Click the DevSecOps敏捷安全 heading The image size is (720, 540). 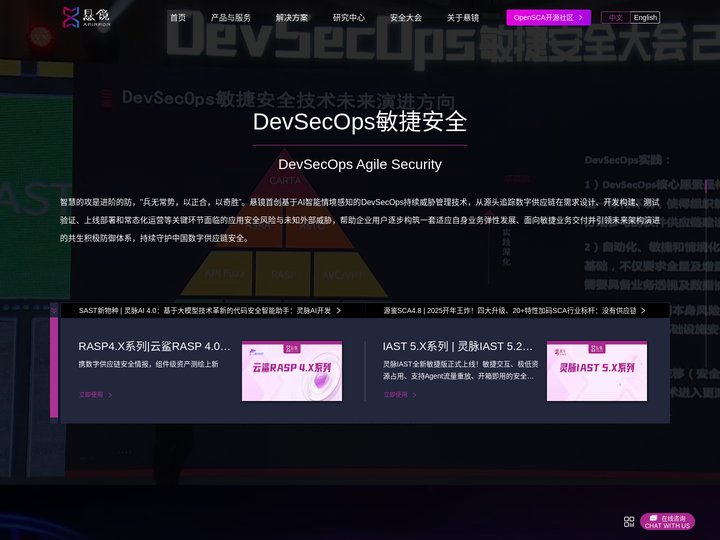coord(360,122)
